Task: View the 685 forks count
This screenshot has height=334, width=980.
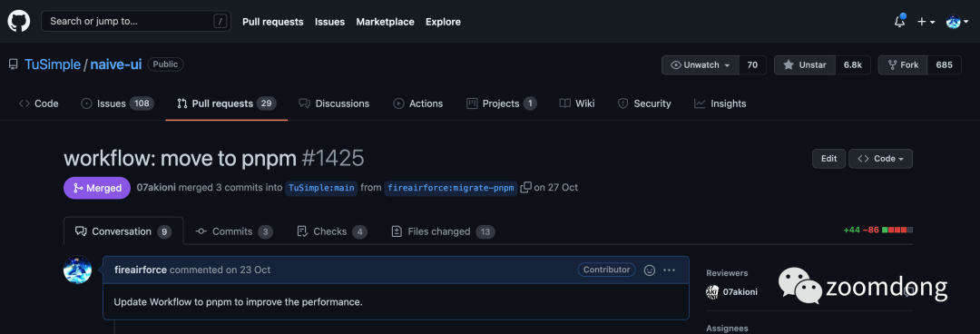Action: (x=945, y=65)
